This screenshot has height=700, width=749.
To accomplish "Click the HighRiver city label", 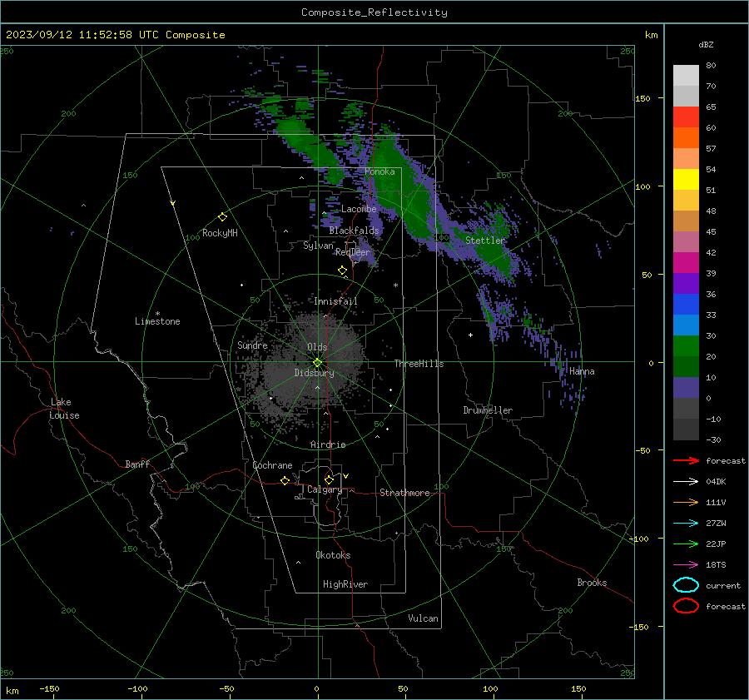I will tap(345, 584).
